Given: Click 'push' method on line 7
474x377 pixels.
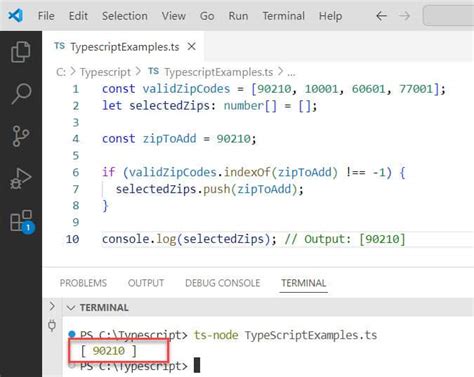Looking at the screenshot, I should click(x=217, y=189).
